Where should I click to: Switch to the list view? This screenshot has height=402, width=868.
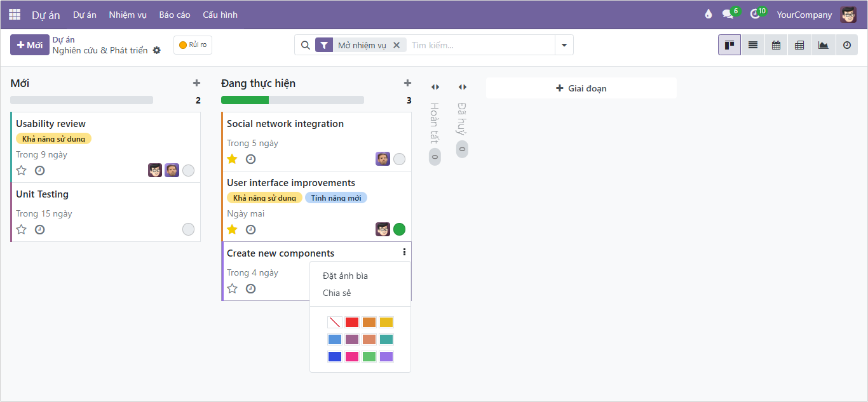[753, 45]
